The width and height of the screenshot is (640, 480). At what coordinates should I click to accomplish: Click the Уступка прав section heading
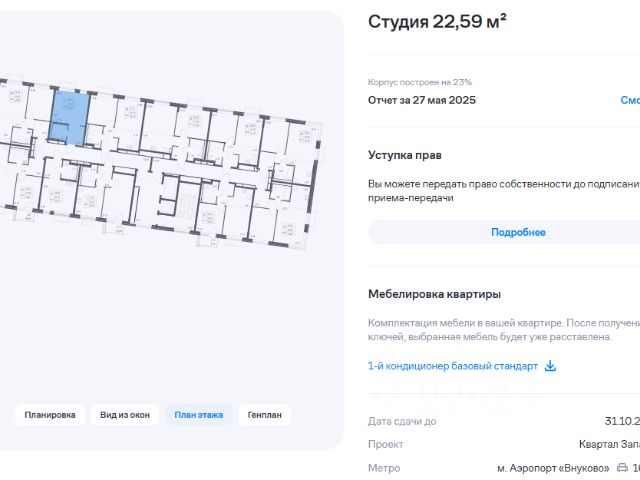[x=404, y=155]
